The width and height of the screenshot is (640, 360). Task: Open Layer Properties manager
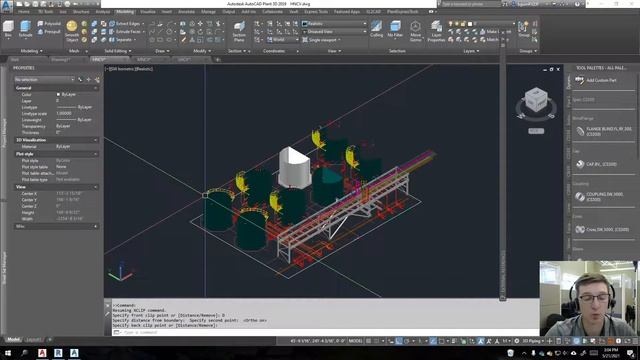[x=436, y=31]
